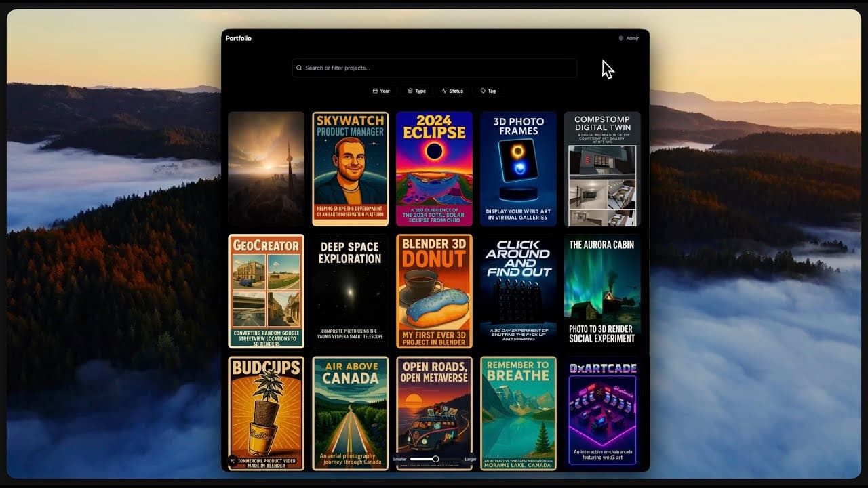Open the Compstomp Digital Twin card

[x=602, y=169]
